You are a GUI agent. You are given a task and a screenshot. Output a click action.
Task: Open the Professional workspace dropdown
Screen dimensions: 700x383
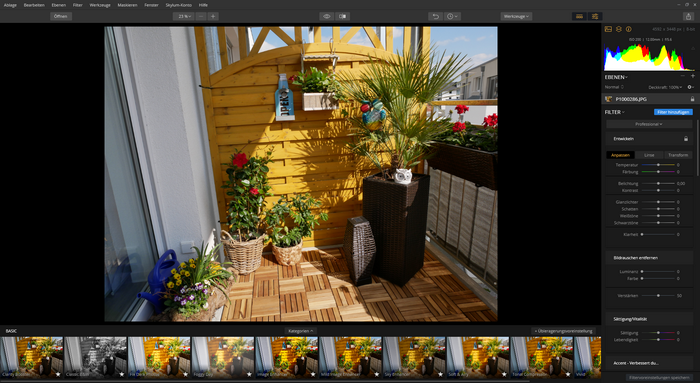tap(649, 124)
